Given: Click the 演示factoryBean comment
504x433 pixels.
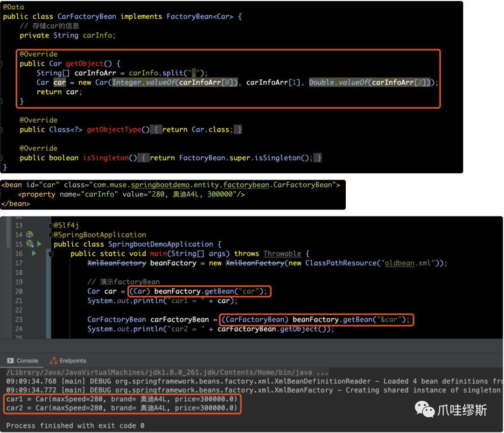Looking at the screenshot, I should click(123, 282).
